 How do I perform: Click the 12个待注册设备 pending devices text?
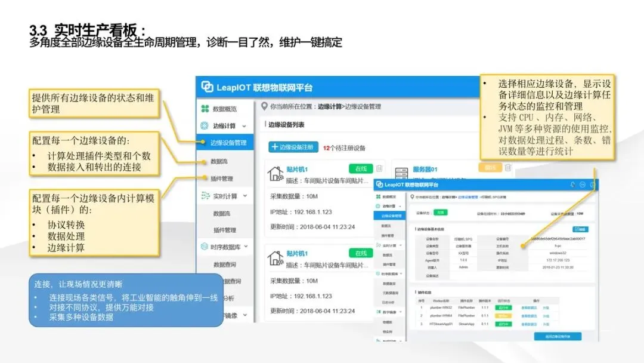pos(344,148)
